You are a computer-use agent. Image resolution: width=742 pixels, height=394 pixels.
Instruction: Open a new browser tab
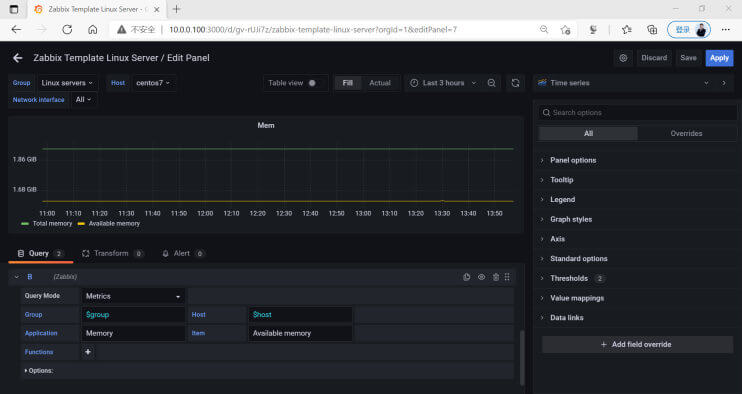click(177, 9)
